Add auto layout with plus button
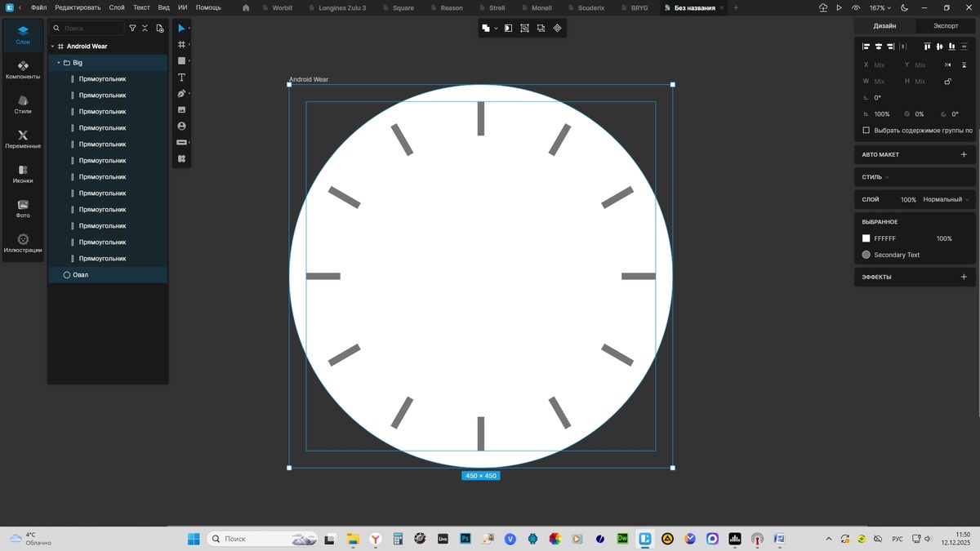The width and height of the screenshot is (980, 551). (964, 154)
